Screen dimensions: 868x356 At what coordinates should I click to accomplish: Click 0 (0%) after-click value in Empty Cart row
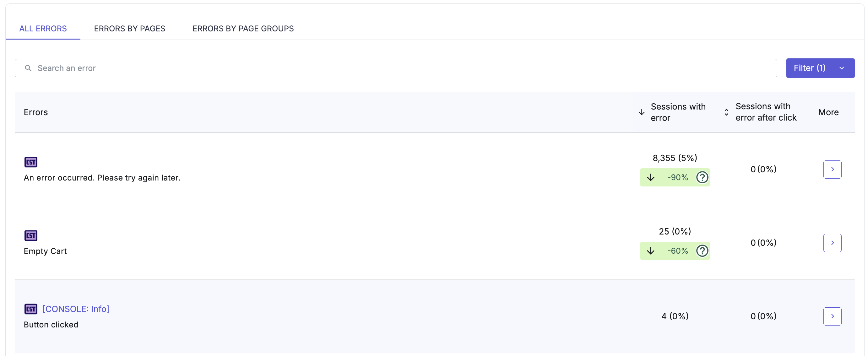763,243
